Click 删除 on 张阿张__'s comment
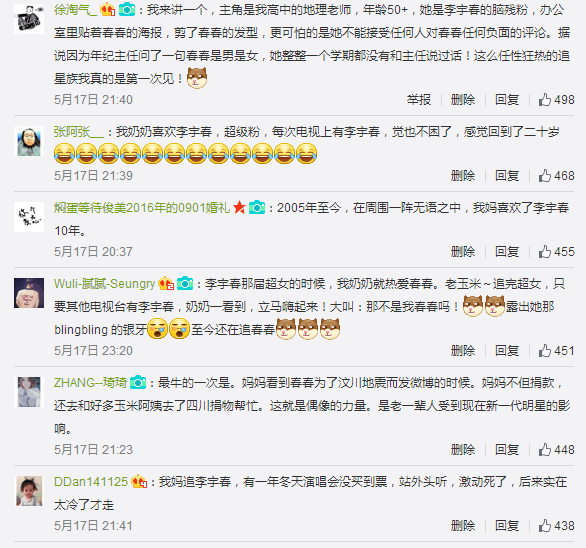 pyautogui.click(x=463, y=175)
